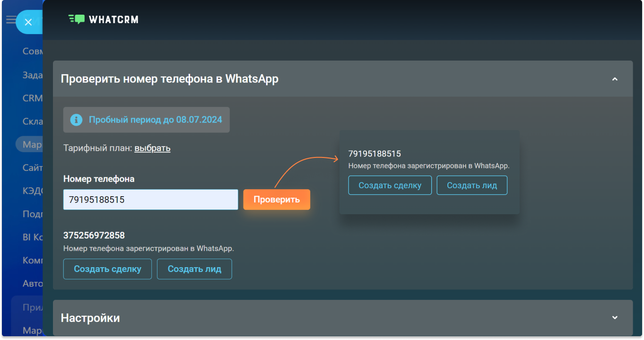Open the hamburger menu in sidebar

[10, 20]
